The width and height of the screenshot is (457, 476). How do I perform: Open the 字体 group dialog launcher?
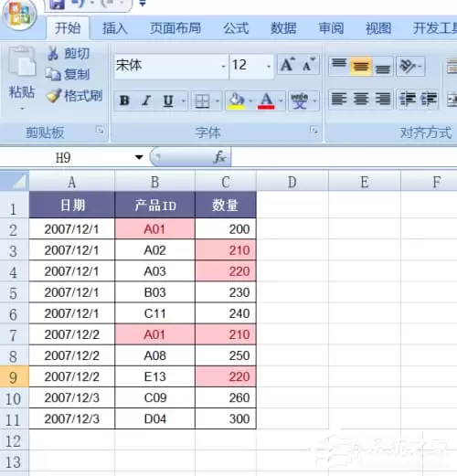314,131
